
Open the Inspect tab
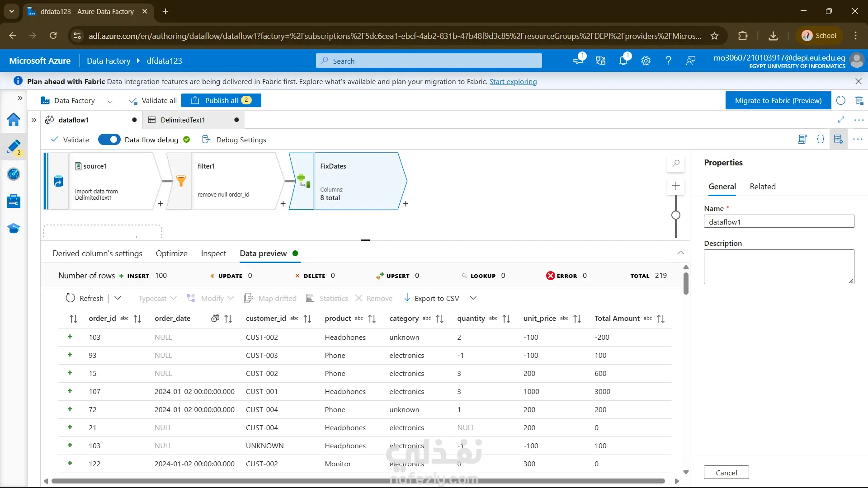pos(213,253)
